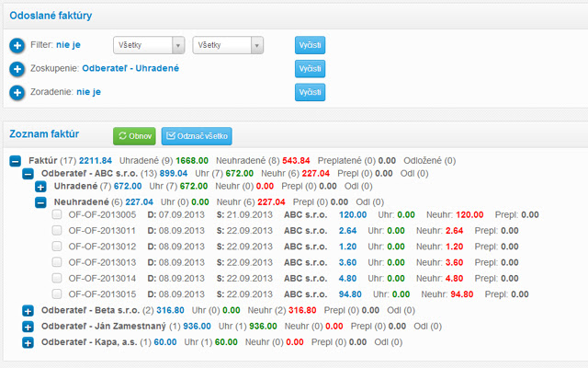Click the blue Ján Zamestnaný total 936.00
Viewport: 588px width, 368px height.
coord(197,327)
